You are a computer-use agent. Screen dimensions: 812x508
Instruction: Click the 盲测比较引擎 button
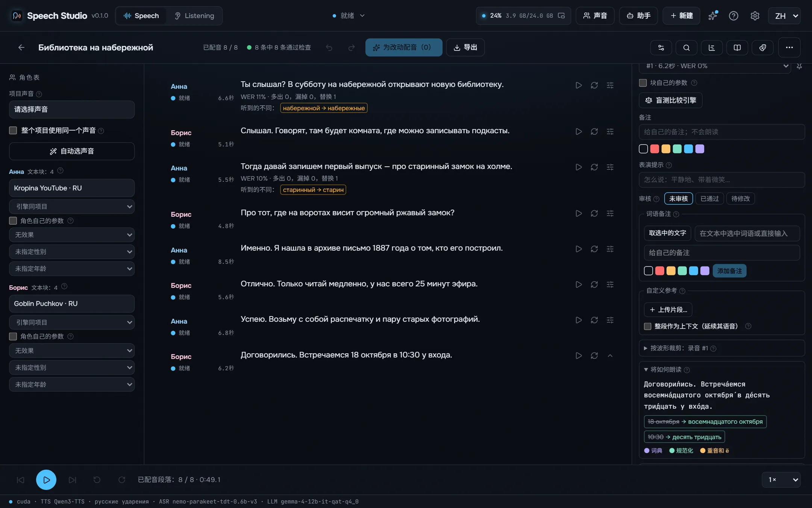click(671, 100)
